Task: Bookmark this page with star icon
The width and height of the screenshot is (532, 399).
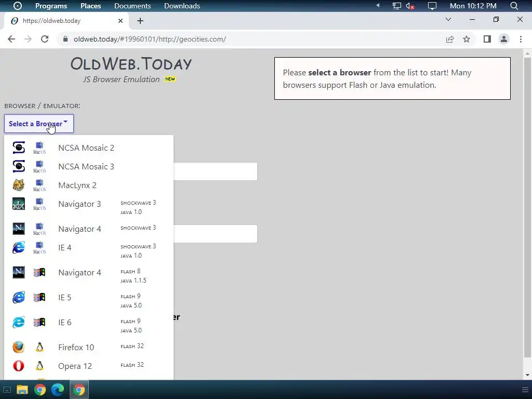Action: (467, 39)
